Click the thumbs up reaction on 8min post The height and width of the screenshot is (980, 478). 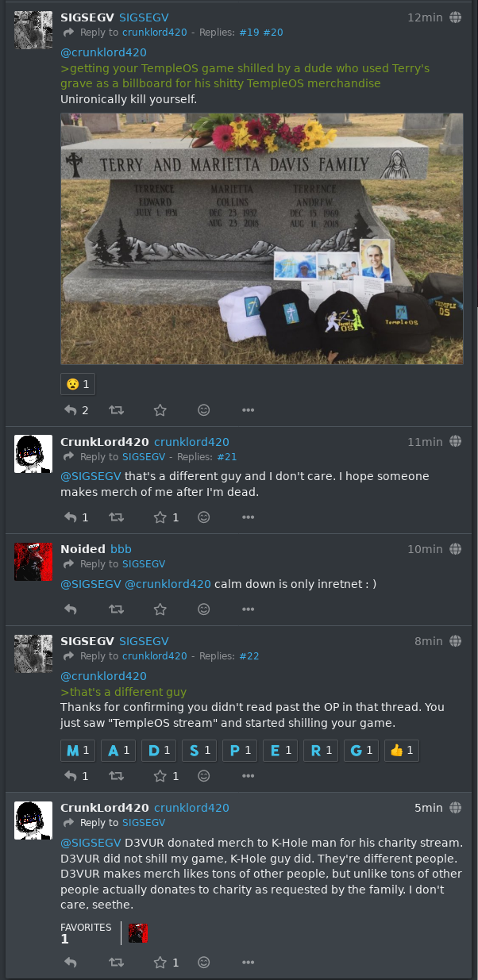click(402, 750)
